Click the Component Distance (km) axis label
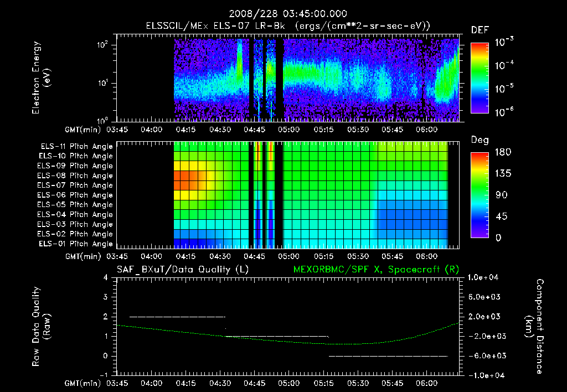 point(534,327)
